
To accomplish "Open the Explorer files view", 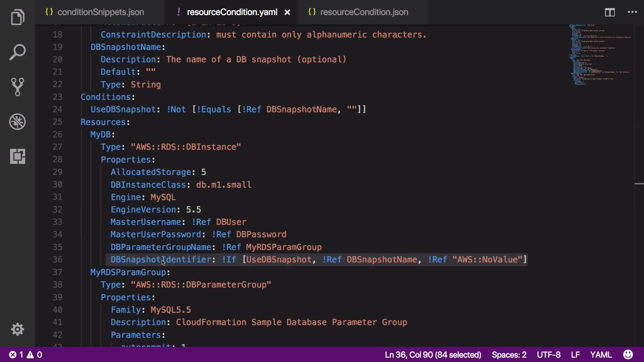I will pyautogui.click(x=17, y=17).
